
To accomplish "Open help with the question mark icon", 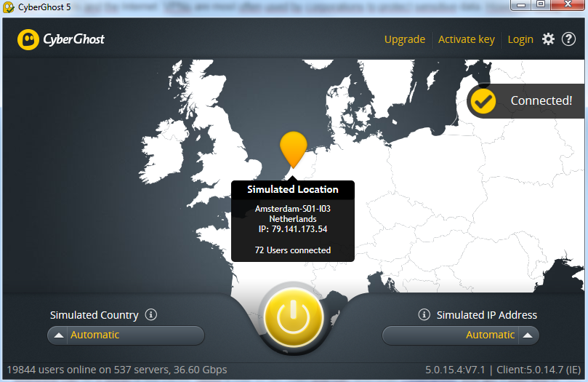I will (x=568, y=39).
